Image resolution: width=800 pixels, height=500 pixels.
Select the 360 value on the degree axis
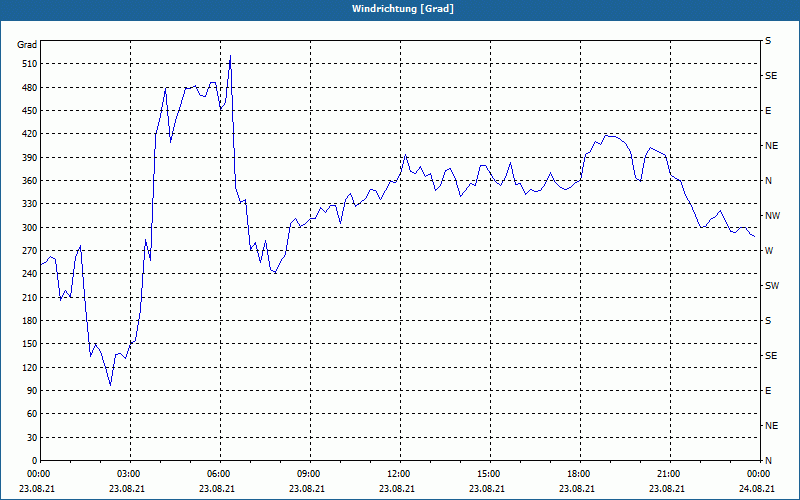30,181
